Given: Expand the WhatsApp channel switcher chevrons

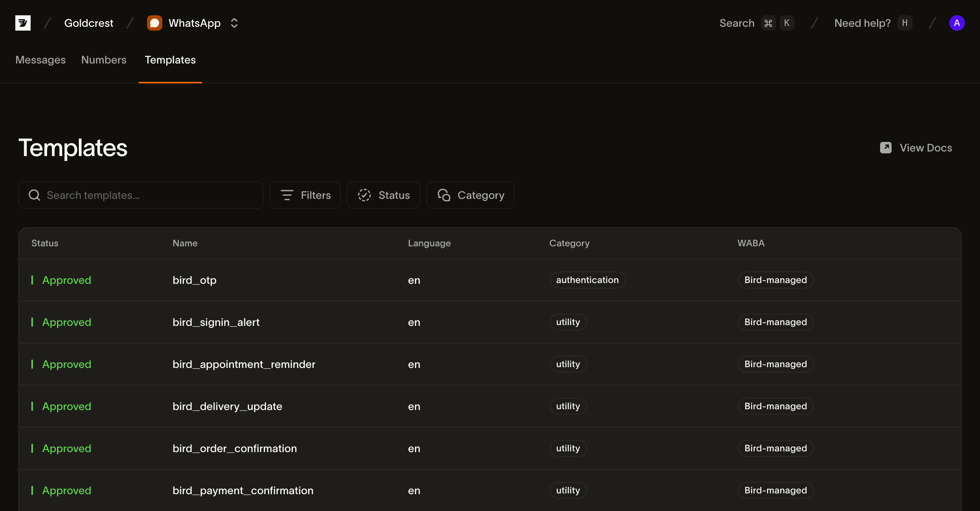Looking at the screenshot, I should (x=234, y=23).
